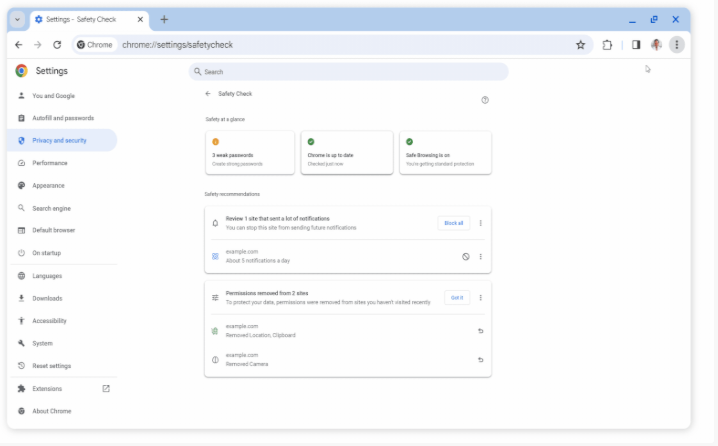
Task: Open more options for Permissions removed card
Action: click(x=480, y=298)
